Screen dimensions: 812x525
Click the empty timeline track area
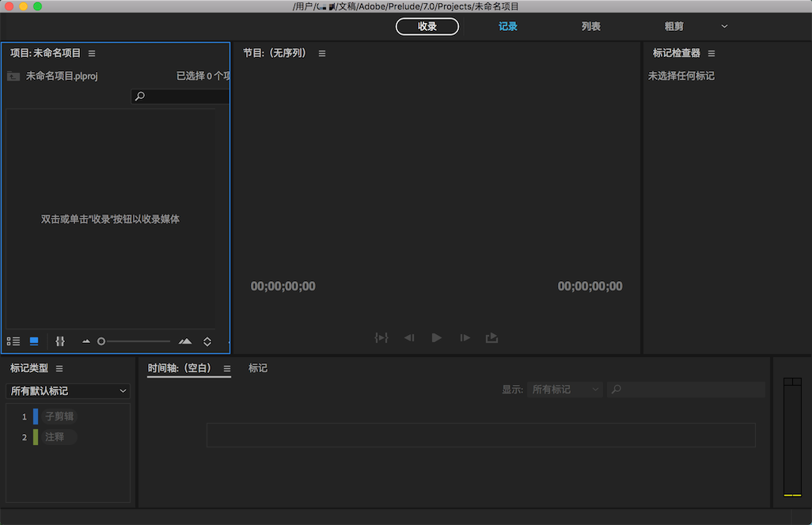point(481,435)
